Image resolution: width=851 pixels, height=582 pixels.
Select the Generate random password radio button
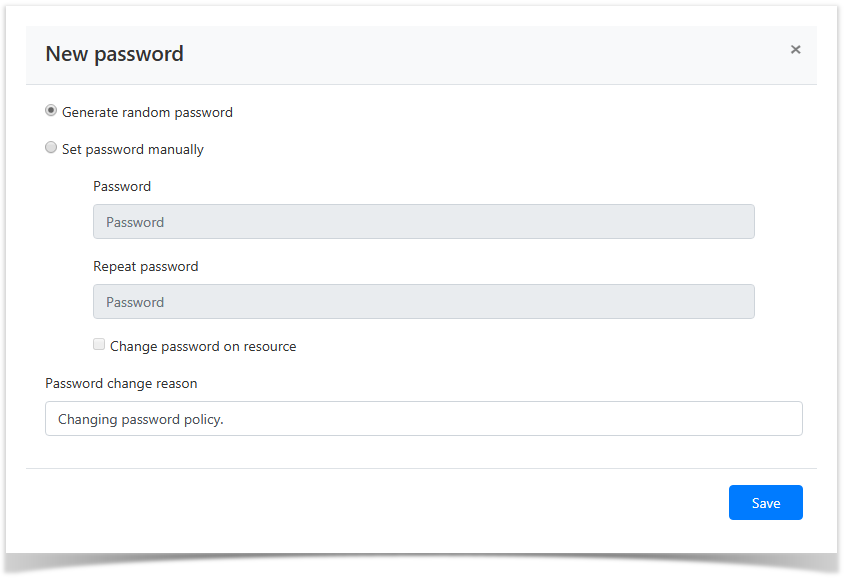[51, 111]
